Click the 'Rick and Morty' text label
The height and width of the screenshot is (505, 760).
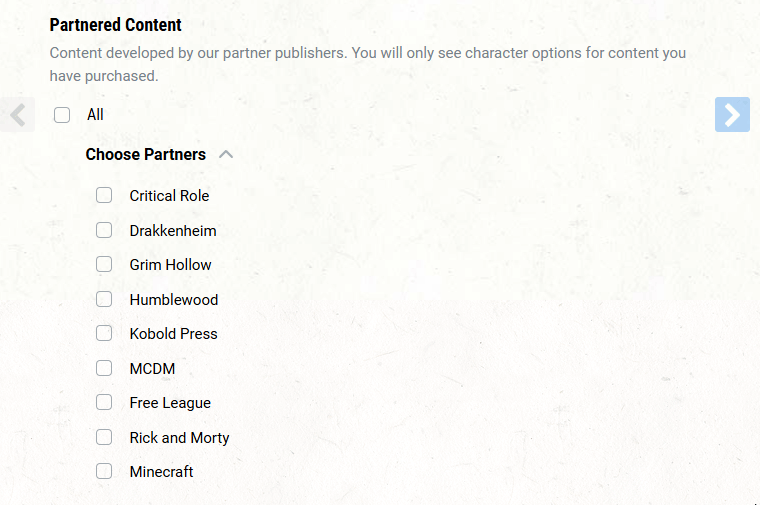pos(179,438)
